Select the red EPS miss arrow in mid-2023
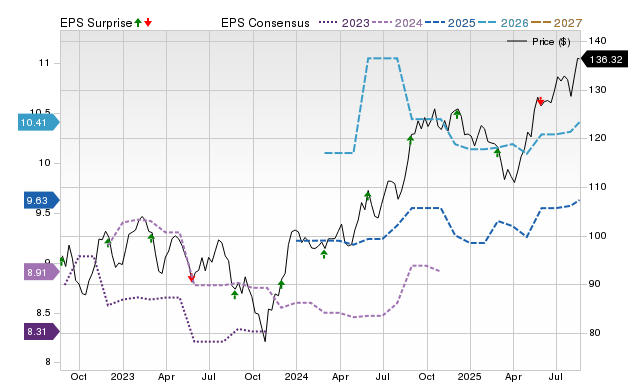This screenshot has height=382, width=640. pyautogui.click(x=191, y=278)
